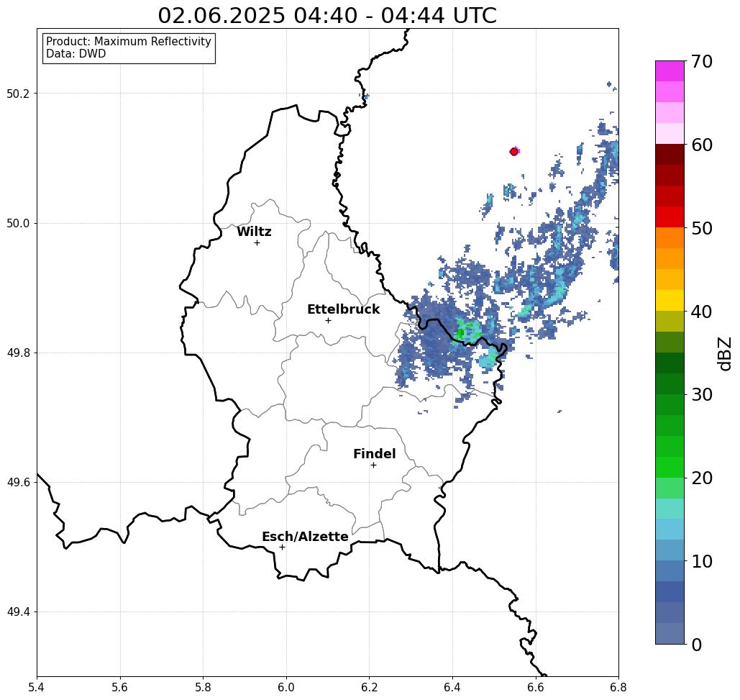Click the orange colorbar segment below 50

coord(670,238)
